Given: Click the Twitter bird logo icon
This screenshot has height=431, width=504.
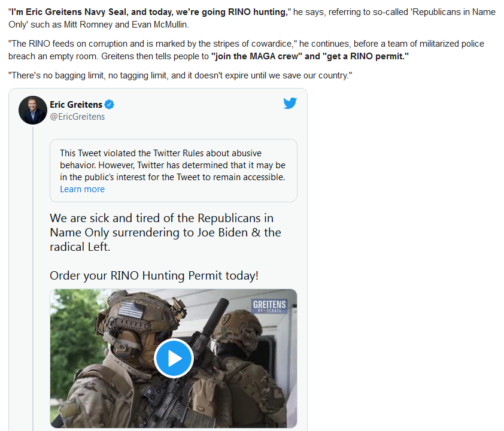Looking at the screenshot, I should click(290, 103).
